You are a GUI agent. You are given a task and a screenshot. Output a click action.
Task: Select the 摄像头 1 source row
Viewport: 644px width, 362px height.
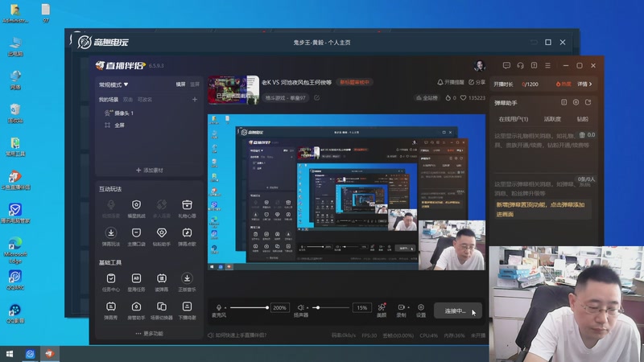[x=149, y=113]
